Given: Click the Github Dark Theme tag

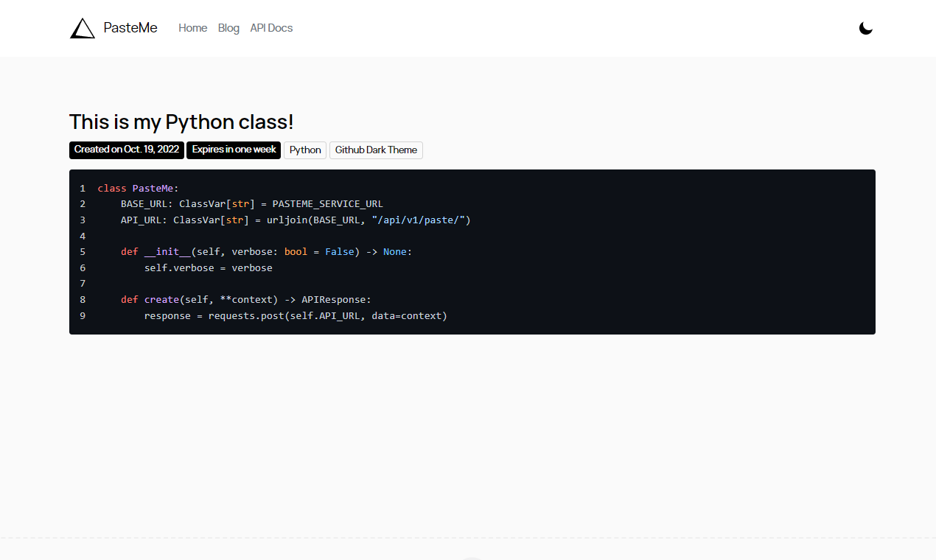Looking at the screenshot, I should tap(376, 150).
